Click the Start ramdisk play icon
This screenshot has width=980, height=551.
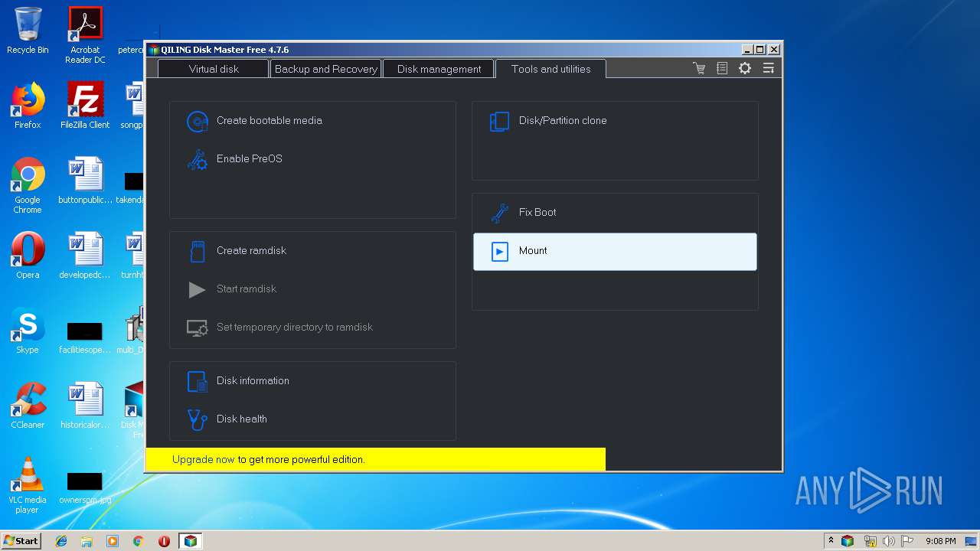pyautogui.click(x=198, y=289)
